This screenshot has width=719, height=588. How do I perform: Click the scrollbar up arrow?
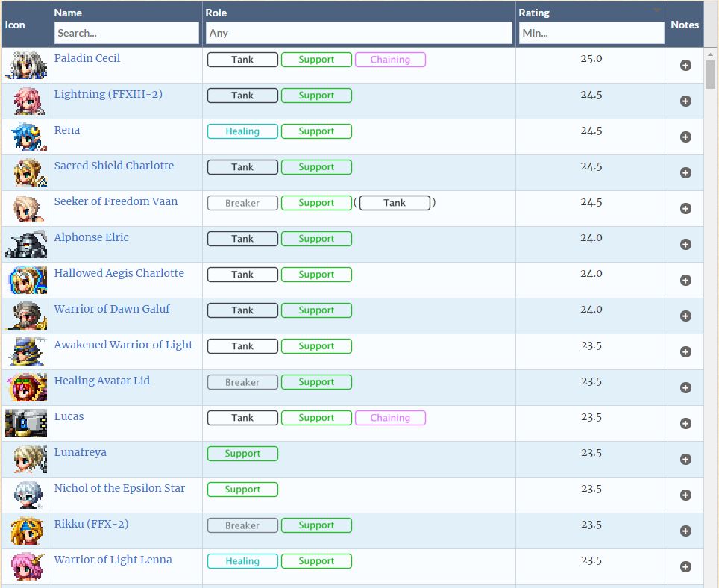click(x=710, y=54)
